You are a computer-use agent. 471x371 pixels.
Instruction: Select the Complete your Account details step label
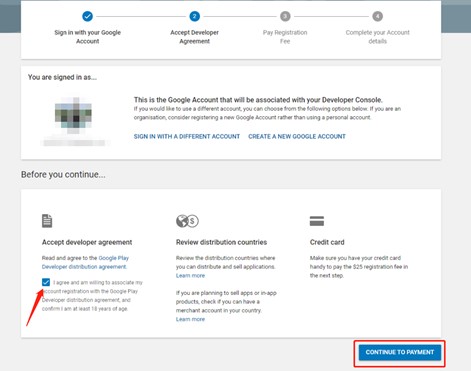tap(378, 37)
